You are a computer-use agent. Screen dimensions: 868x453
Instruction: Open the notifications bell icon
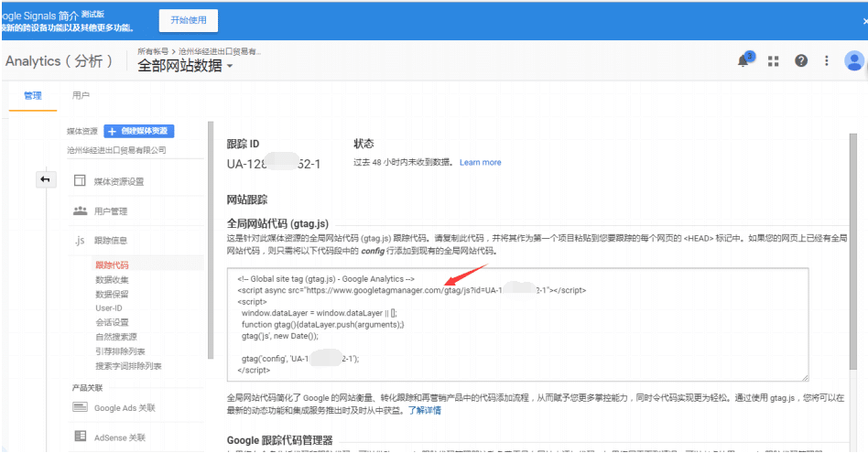click(744, 60)
